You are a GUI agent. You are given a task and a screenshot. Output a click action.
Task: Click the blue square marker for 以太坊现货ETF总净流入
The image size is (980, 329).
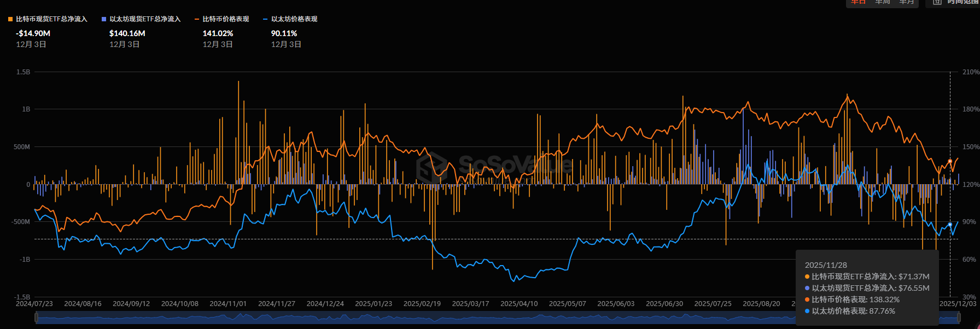tap(104, 19)
